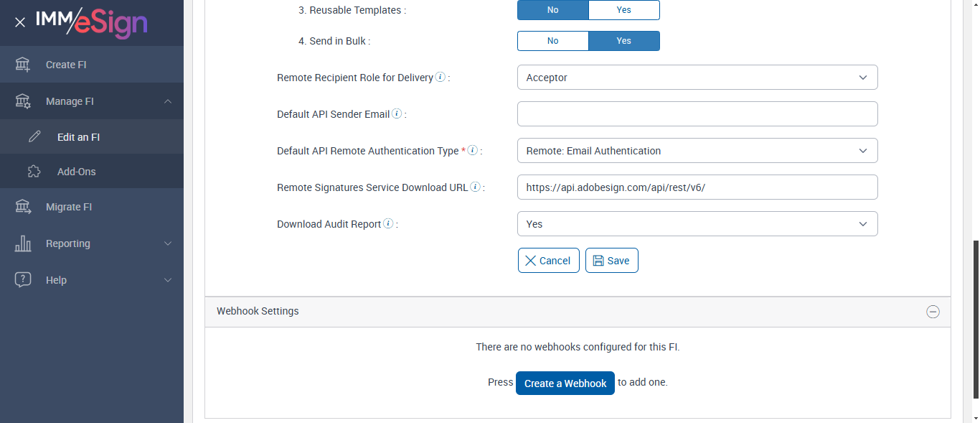Set Send in Bulk to No
This screenshot has width=980, height=423.
[552, 41]
